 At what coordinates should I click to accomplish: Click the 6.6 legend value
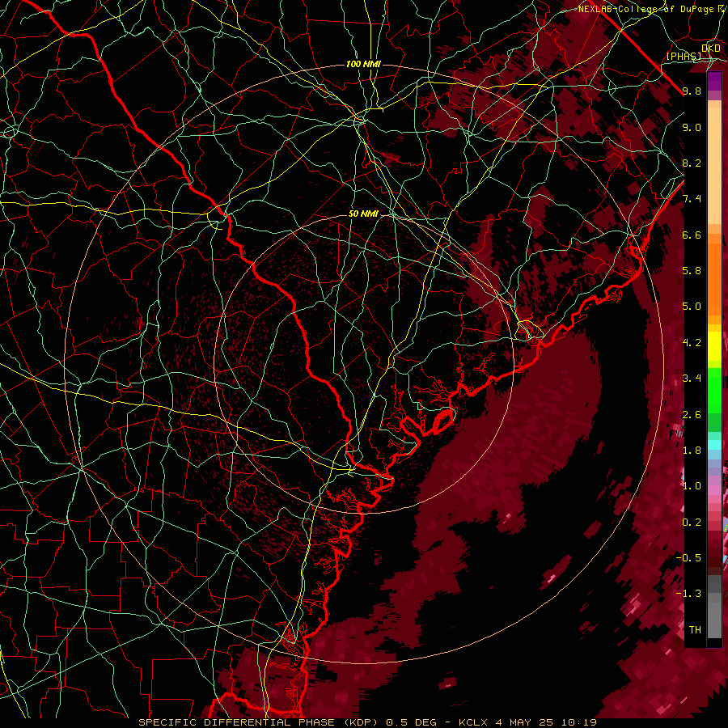pos(692,235)
